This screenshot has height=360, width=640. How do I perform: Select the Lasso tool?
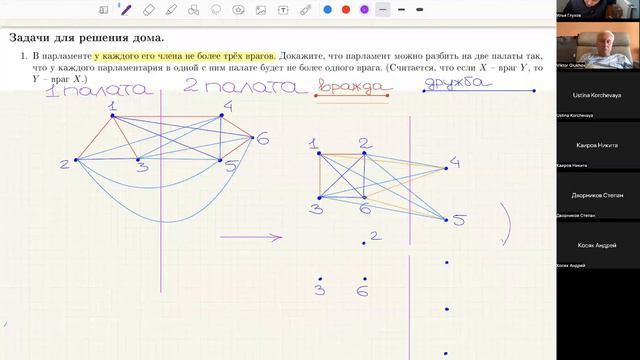pyautogui.click(x=216, y=10)
